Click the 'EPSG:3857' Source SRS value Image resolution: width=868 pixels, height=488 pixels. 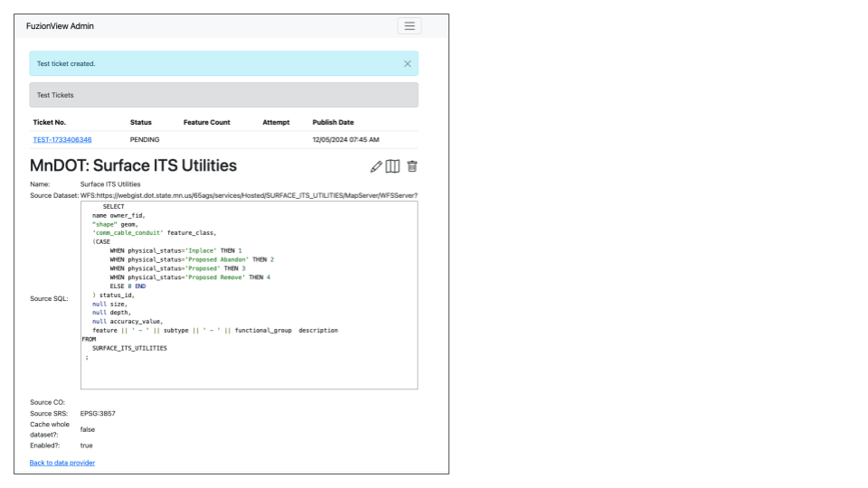click(98, 413)
